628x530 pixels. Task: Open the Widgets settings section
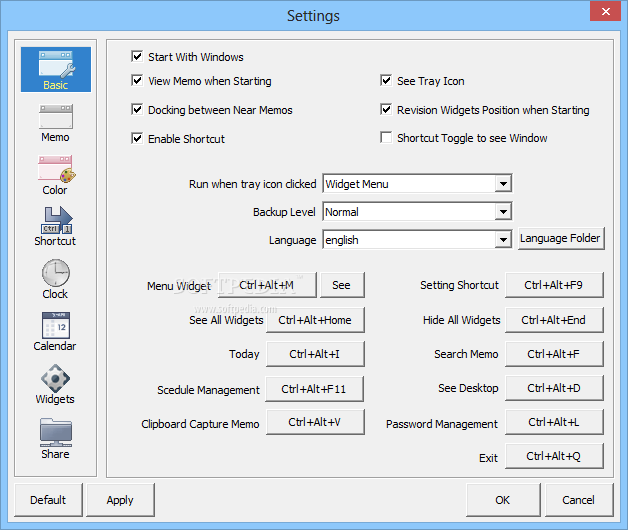pos(55,384)
